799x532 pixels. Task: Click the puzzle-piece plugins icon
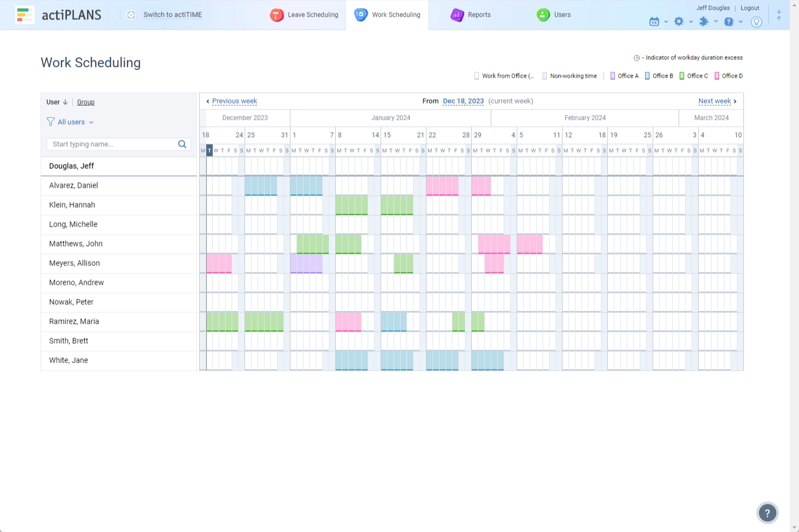point(703,22)
